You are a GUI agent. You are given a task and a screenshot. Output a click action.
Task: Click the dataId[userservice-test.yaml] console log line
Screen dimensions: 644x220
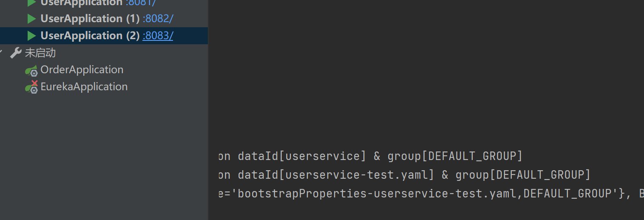(x=404, y=175)
